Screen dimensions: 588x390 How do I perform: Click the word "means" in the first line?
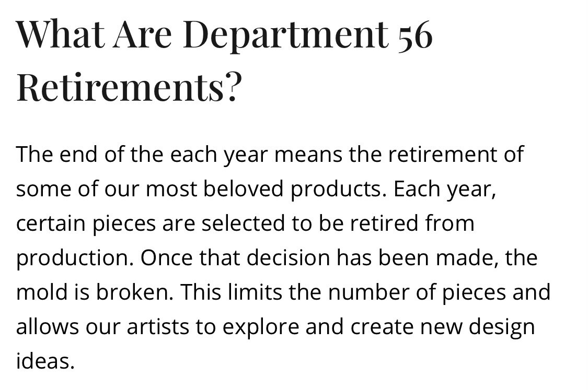(x=308, y=155)
